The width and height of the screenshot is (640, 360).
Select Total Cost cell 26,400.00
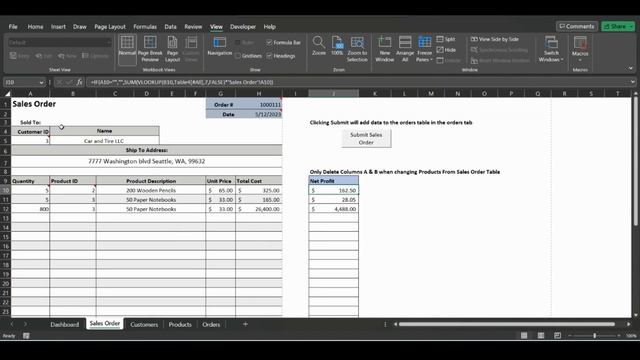259,209
